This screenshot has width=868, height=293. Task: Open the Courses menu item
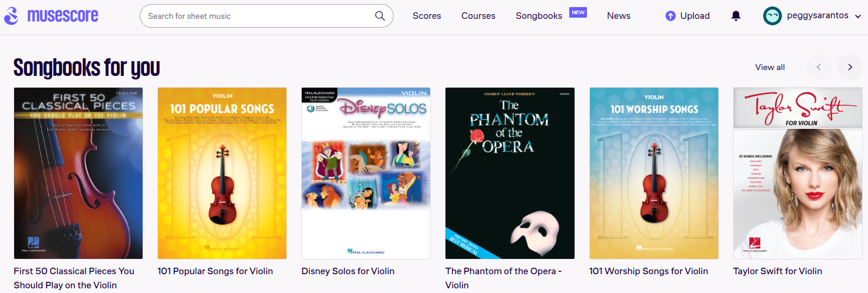(x=478, y=16)
